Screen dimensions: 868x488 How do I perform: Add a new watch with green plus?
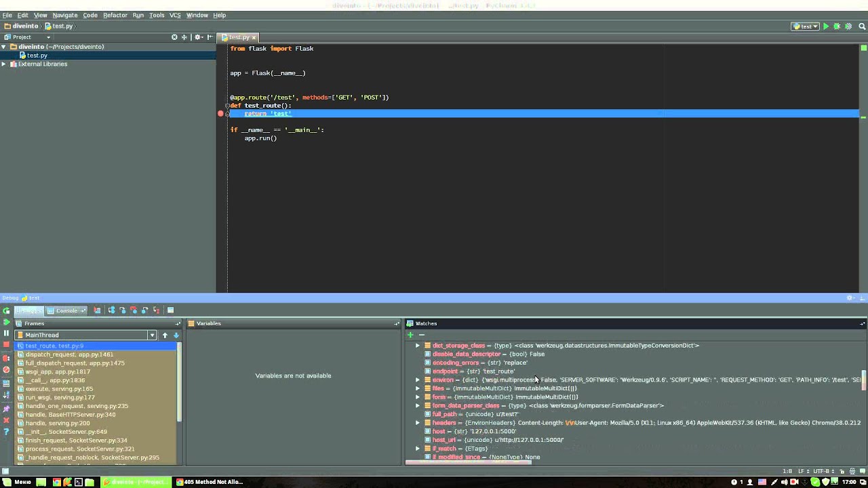410,335
